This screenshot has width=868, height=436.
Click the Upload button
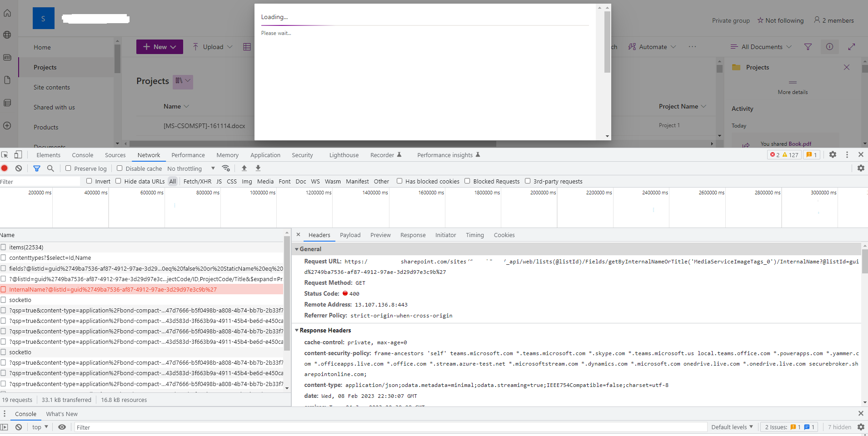pos(211,46)
